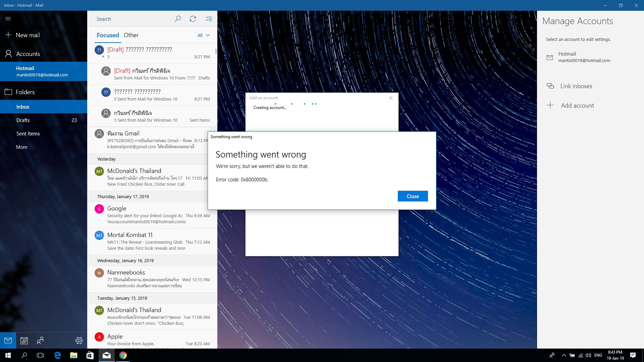Sync this view with refresh icon
Viewport: 644px width, 362px height.
193,19
